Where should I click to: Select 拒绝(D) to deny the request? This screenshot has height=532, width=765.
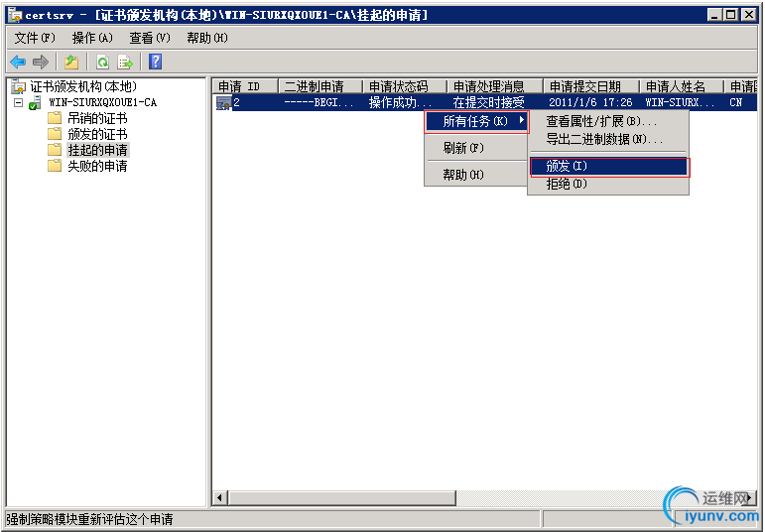pyautogui.click(x=608, y=184)
